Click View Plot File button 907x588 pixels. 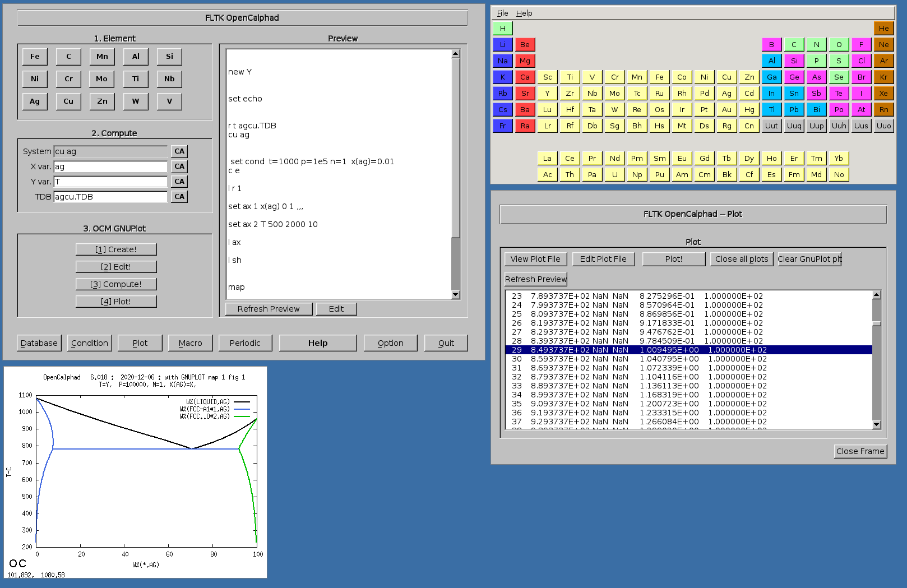[535, 259]
